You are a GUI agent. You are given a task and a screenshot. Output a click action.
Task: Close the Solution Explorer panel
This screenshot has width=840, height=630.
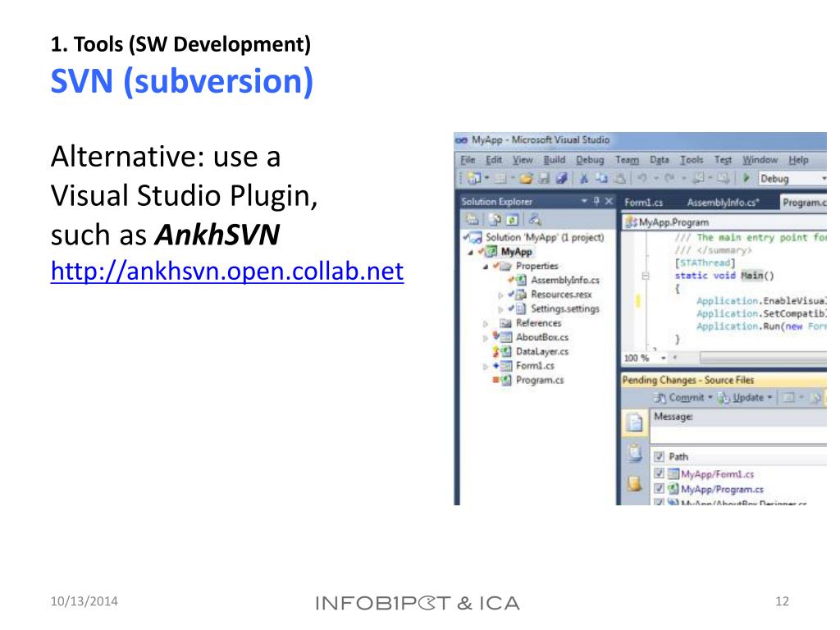609,201
